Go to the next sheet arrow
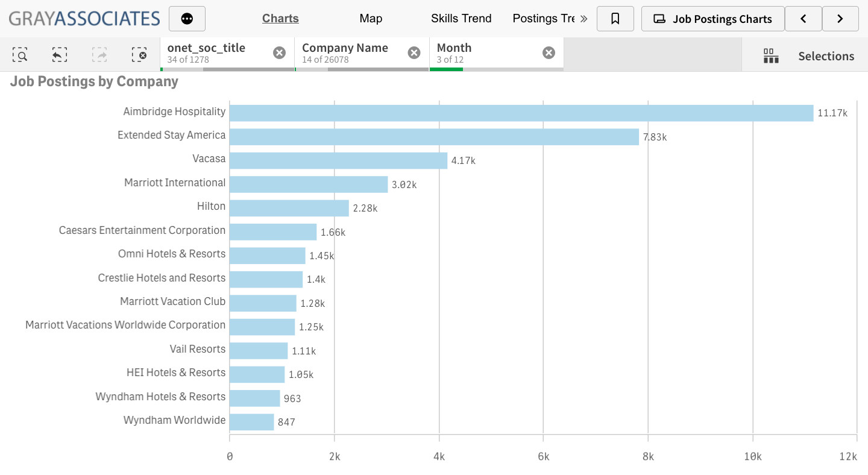 (840, 19)
